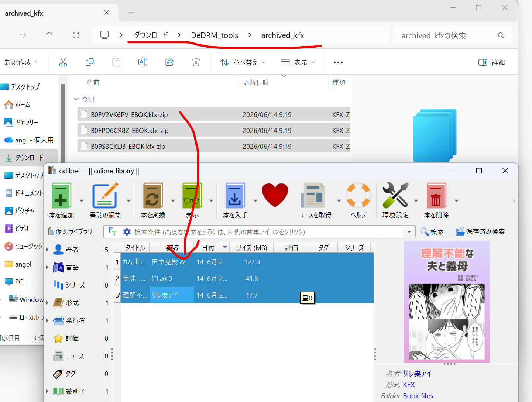Open calibre Preferences (環境設定)

(395, 195)
